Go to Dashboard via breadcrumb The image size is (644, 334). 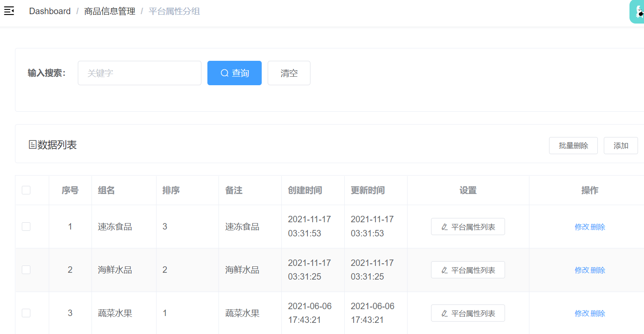tap(50, 11)
